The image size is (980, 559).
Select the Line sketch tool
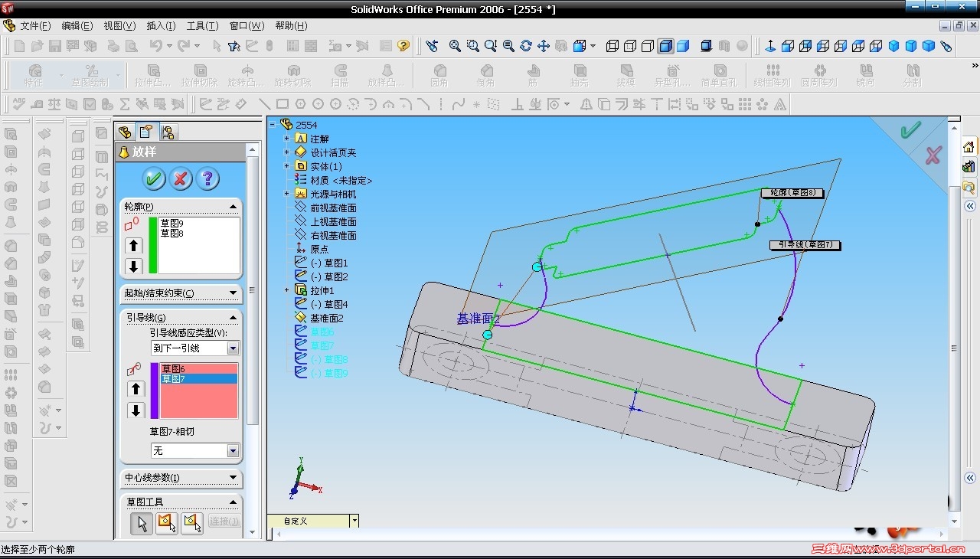[x=264, y=104]
